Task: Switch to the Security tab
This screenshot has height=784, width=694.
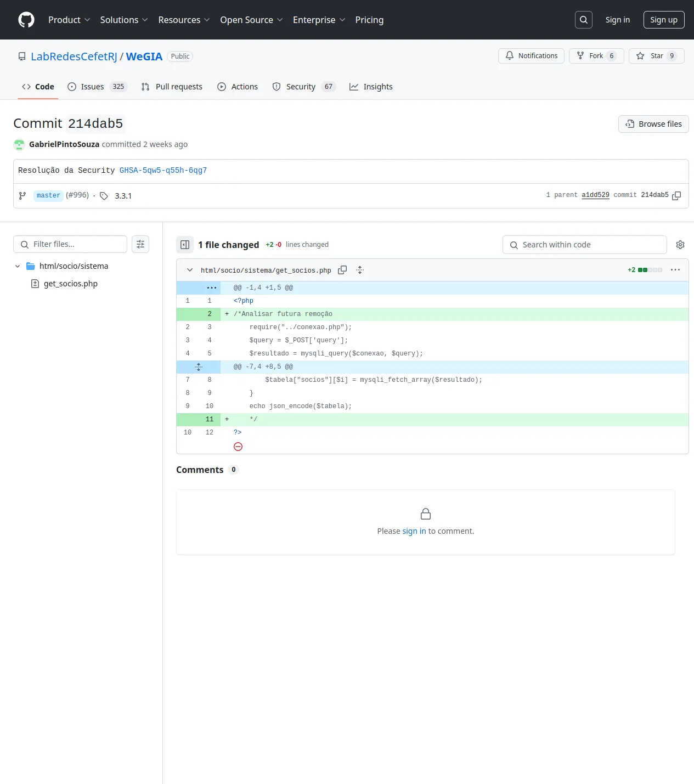Action: 303,87
